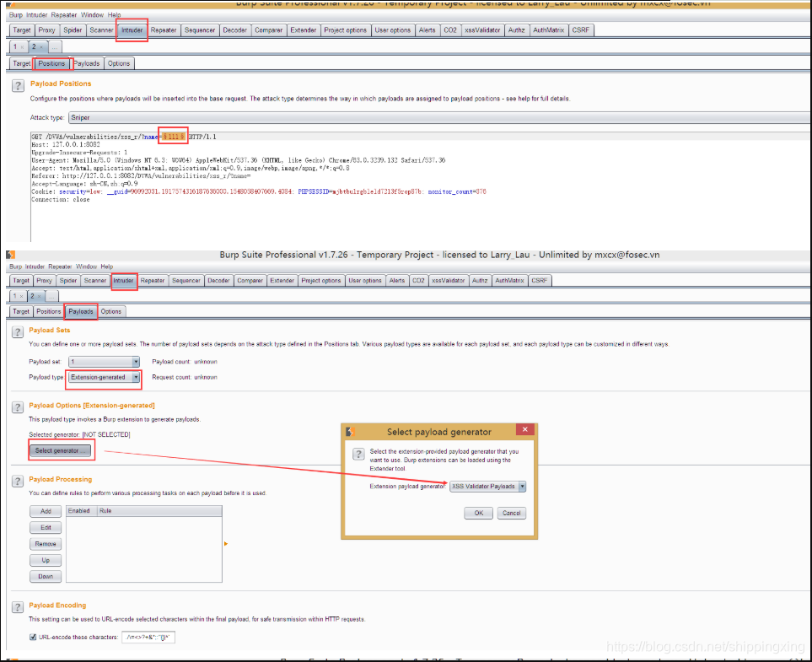Open Intruder menu in Payload Positions window
This screenshot has width=812, height=662.
click(37, 15)
